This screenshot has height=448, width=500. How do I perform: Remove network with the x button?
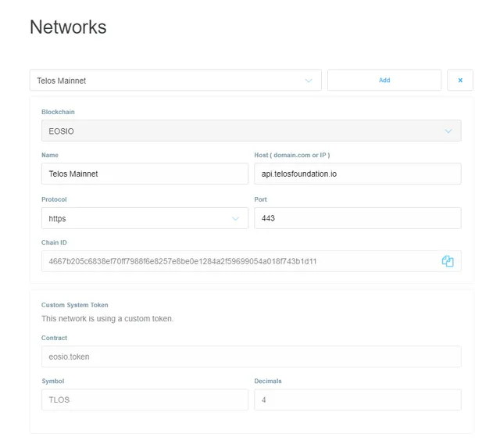(460, 80)
